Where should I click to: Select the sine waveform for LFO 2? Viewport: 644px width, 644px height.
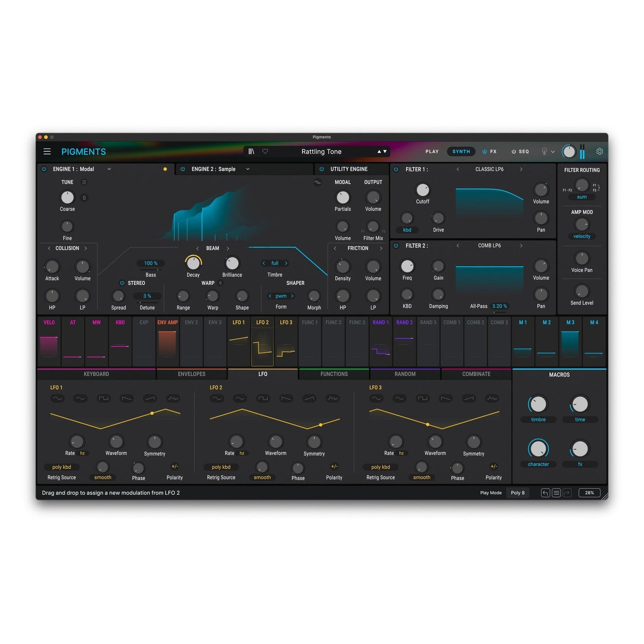(217, 398)
